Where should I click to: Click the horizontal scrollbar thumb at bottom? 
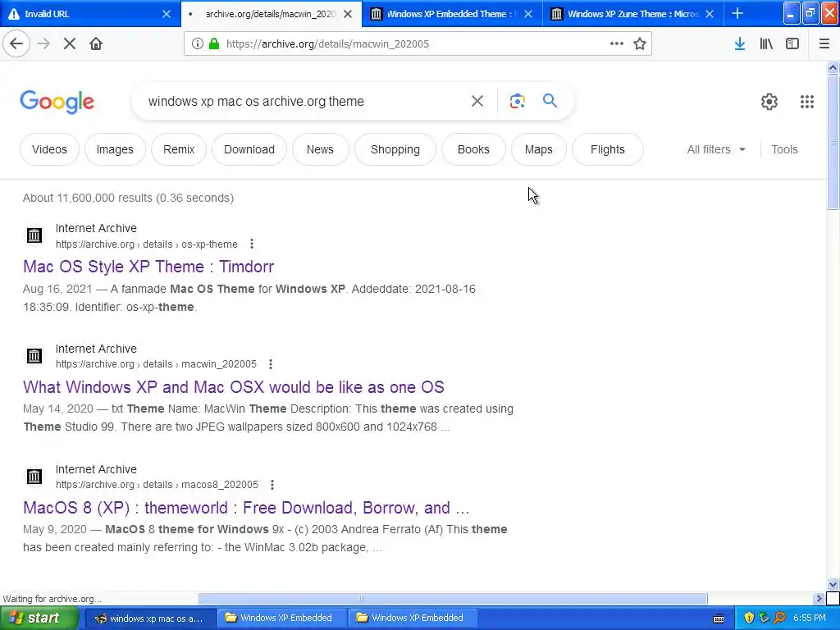pyautogui.click(x=453, y=598)
